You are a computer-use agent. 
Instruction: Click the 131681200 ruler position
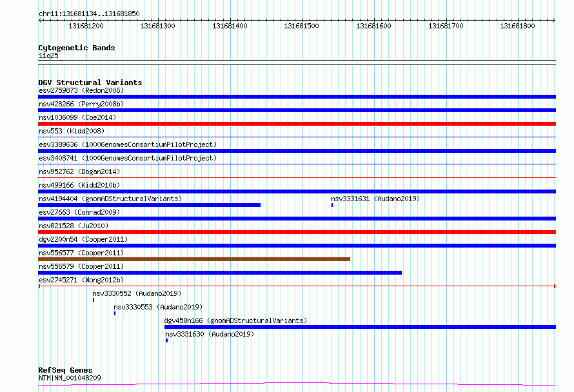click(x=86, y=26)
